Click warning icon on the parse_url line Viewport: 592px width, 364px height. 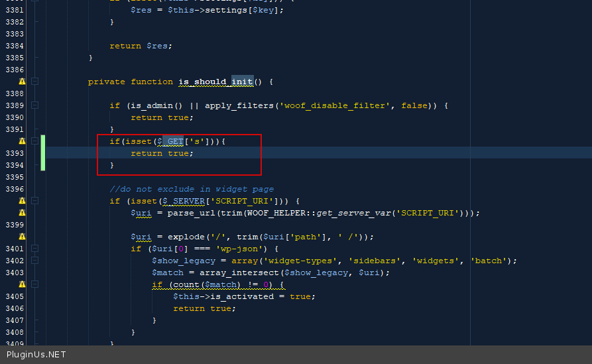(22, 213)
